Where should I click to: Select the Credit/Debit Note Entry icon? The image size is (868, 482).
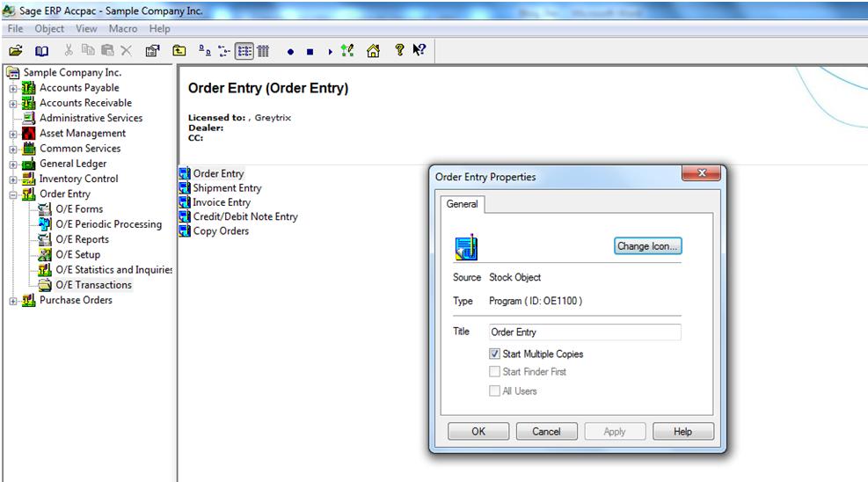point(185,216)
